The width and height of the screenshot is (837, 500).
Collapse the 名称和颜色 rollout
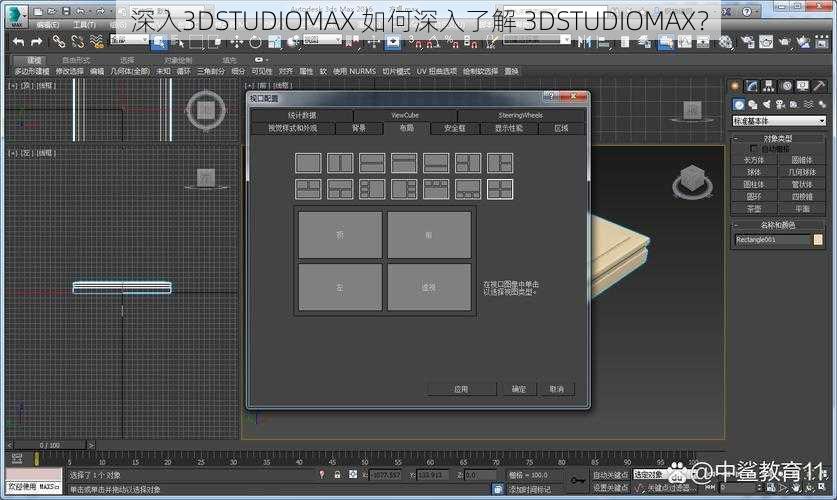pos(778,225)
